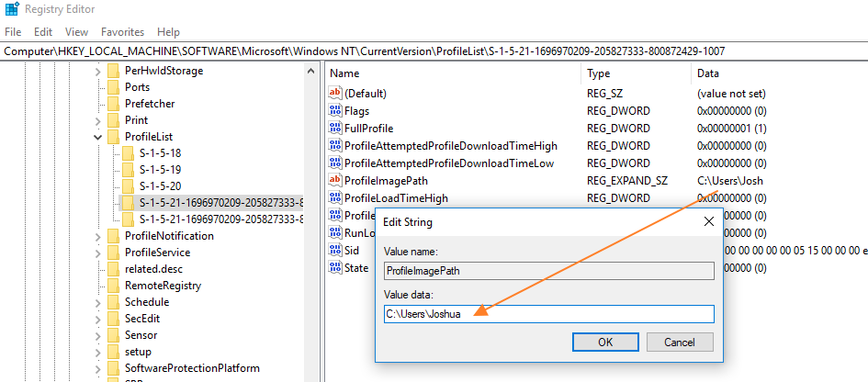Screen dimensions: 868x382
Task: Open the Favorites menu
Action: 122,32
